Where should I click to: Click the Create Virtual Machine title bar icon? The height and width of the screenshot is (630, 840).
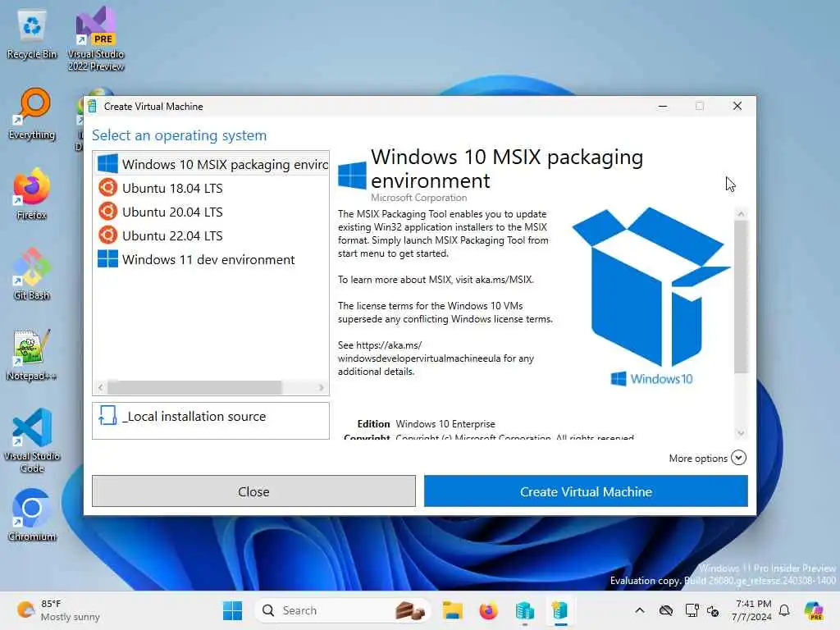(92, 106)
